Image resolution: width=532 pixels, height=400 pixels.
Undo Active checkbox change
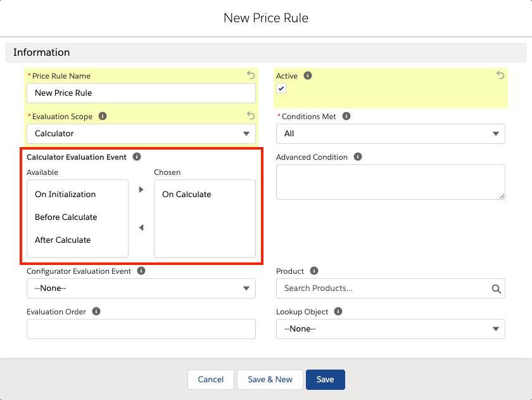(x=500, y=75)
